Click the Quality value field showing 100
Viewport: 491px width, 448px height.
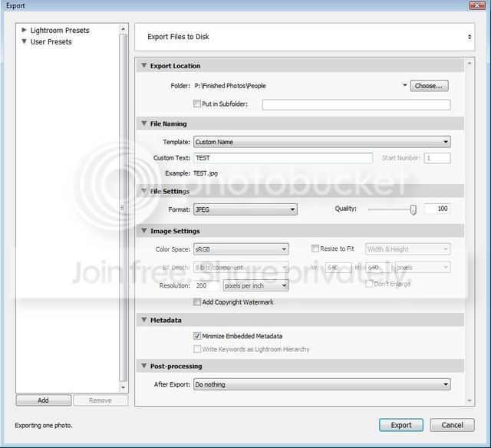point(437,209)
